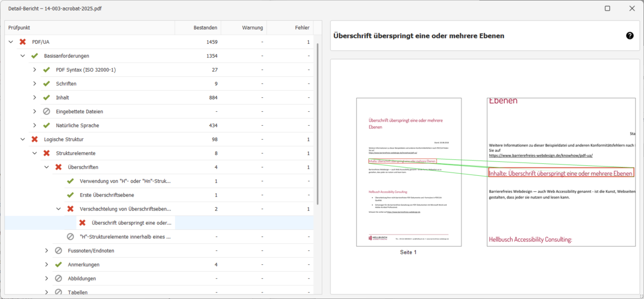Image resolution: width=644 pixels, height=299 pixels.
Task: Expand the Fussnoten/Endnoten node
Action: (46, 250)
